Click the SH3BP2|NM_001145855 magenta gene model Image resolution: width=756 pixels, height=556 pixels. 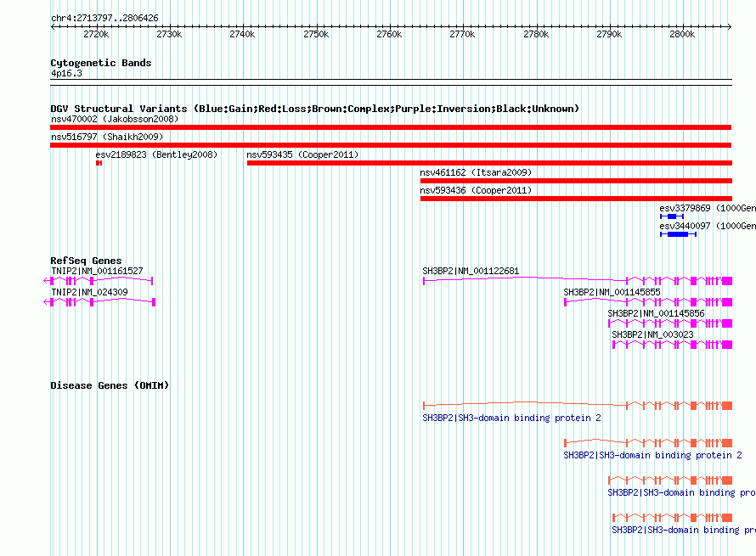pyautogui.click(x=648, y=302)
